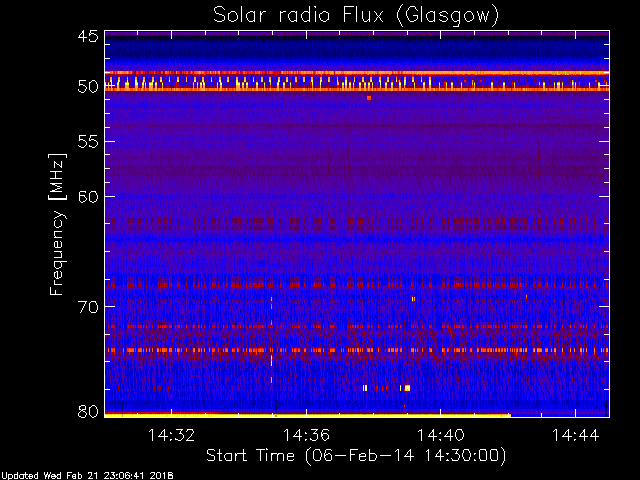Click the 70 frequency tick label
Image resolution: width=640 pixels, height=480 pixels.
tap(88, 307)
